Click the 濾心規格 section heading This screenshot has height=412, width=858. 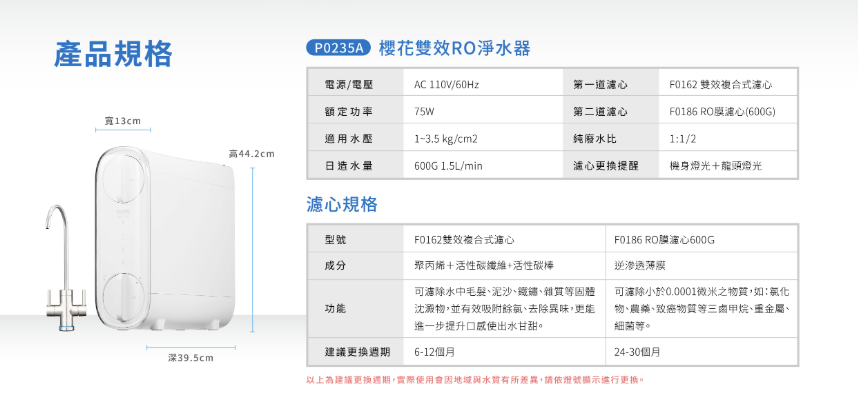(342, 205)
